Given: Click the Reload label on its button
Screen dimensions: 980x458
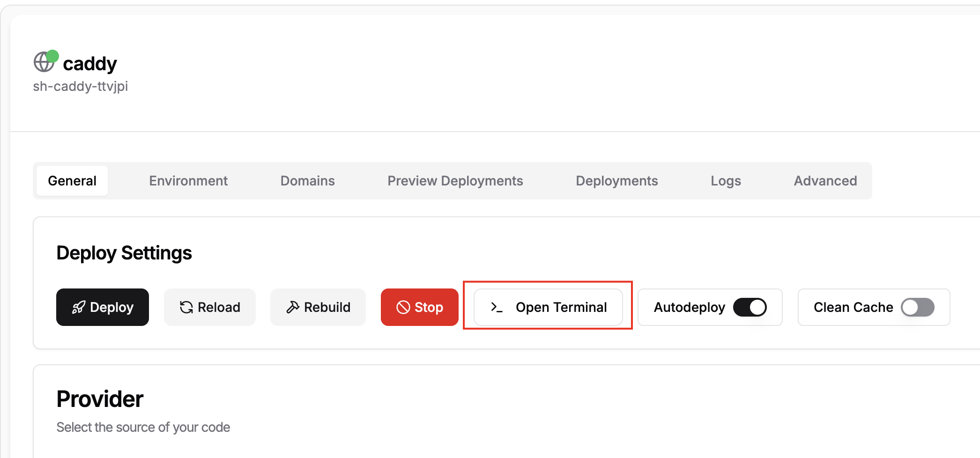Looking at the screenshot, I should tap(219, 307).
